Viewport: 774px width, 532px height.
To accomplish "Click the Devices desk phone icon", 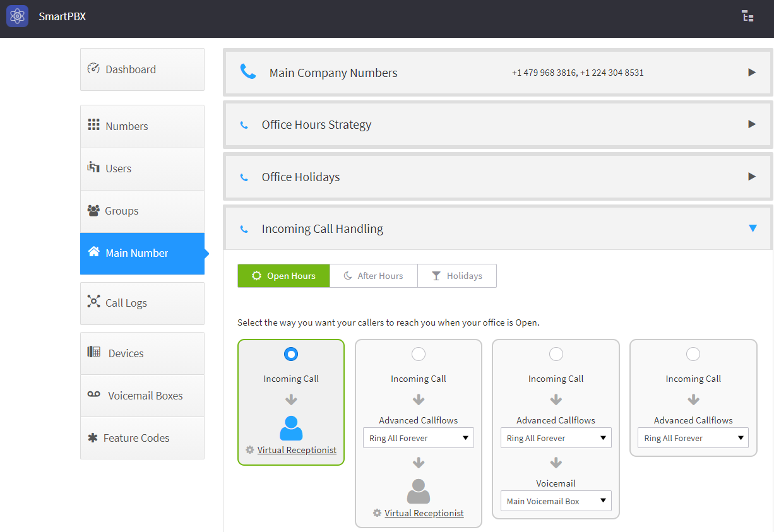I will pos(93,352).
